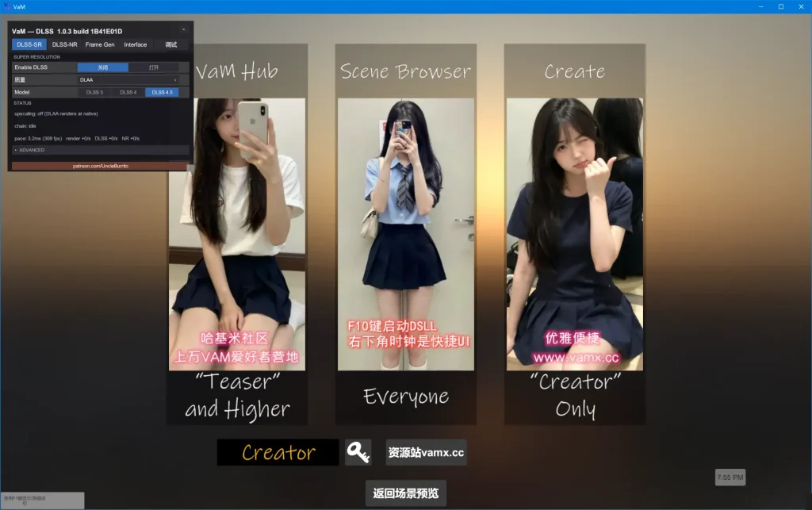Click the 'Everyone' label under Scene Browser
812x510 pixels.
coord(406,397)
